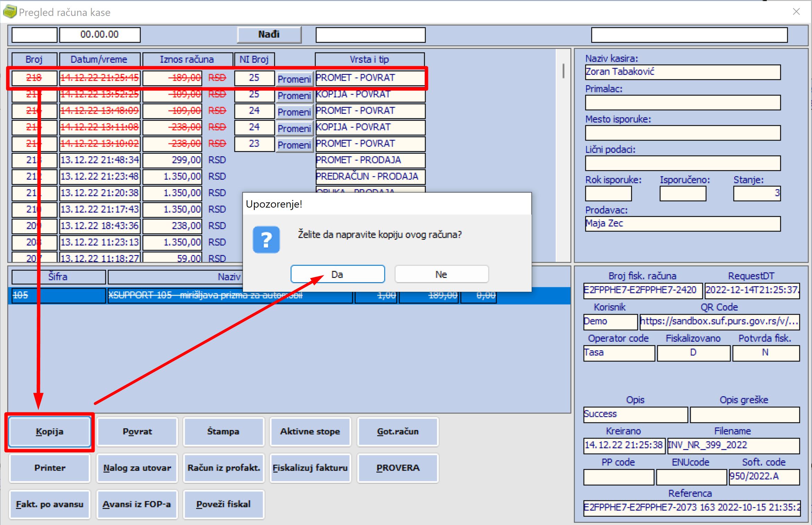Open the Printer settings button
Image resolution: width=812 pixels, height=525 pixels.
coord(50,468)
